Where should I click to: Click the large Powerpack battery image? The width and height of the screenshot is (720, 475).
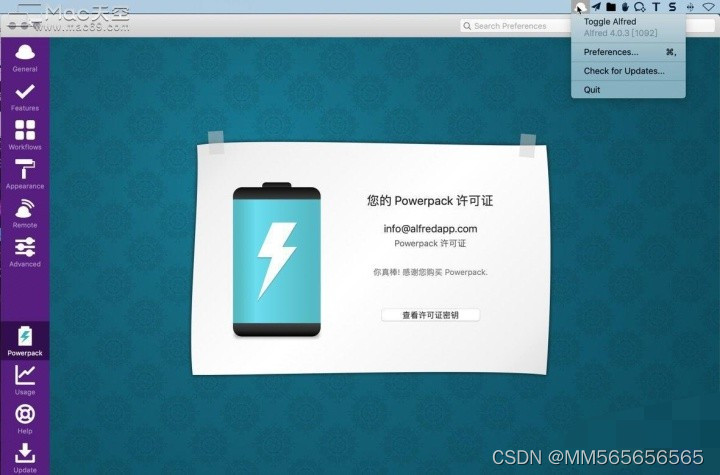pyautogui.click(x=276, y=260)
